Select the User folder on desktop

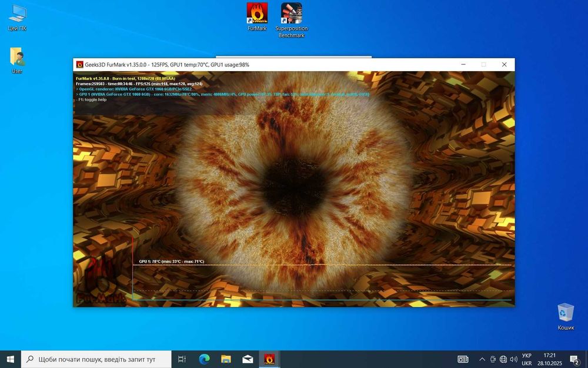(17, 61)
